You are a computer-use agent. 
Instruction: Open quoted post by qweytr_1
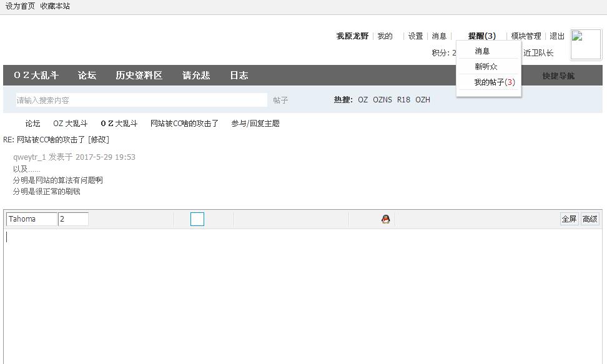click(74, 157)
